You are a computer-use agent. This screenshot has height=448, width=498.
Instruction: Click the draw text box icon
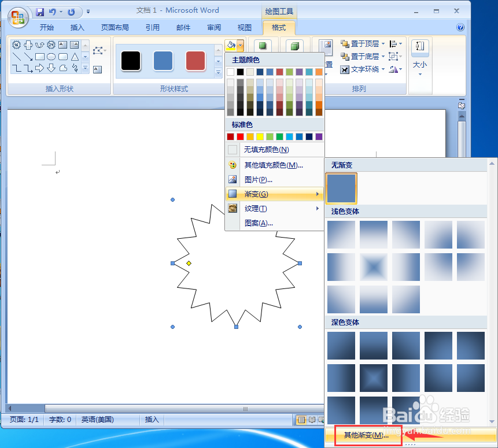98,69
